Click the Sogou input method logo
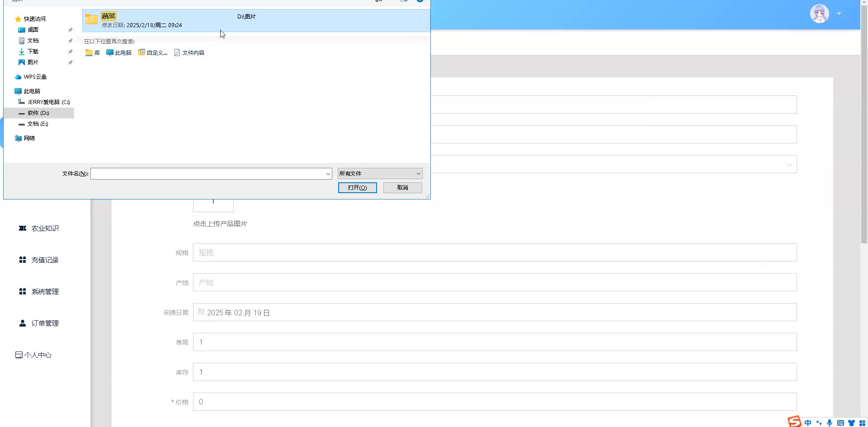Viewport: 868px width, 427px height. [x=794, y=422]
